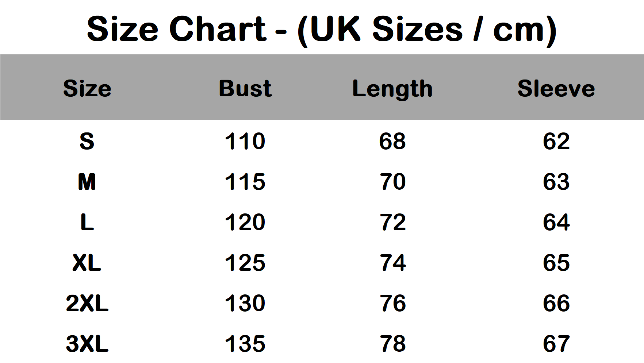
Task: Click the Length column header
Action: tap(392, 89)
